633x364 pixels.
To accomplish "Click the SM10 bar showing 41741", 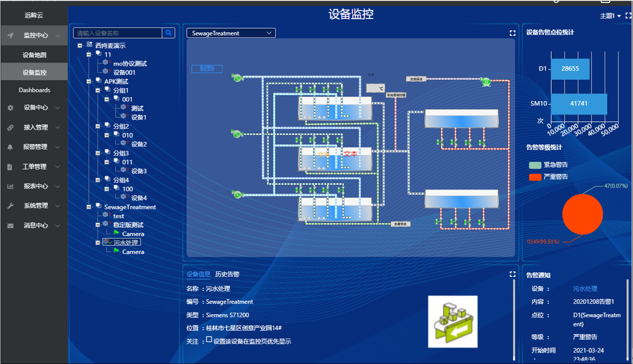I will (x=579, y=104).
